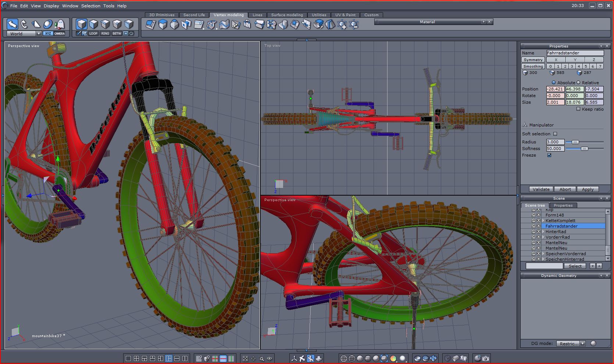Screen dimensions: 614x364
Task: Click the magnifier zoom icon in bottom bar
Action: tap(261, 358)
